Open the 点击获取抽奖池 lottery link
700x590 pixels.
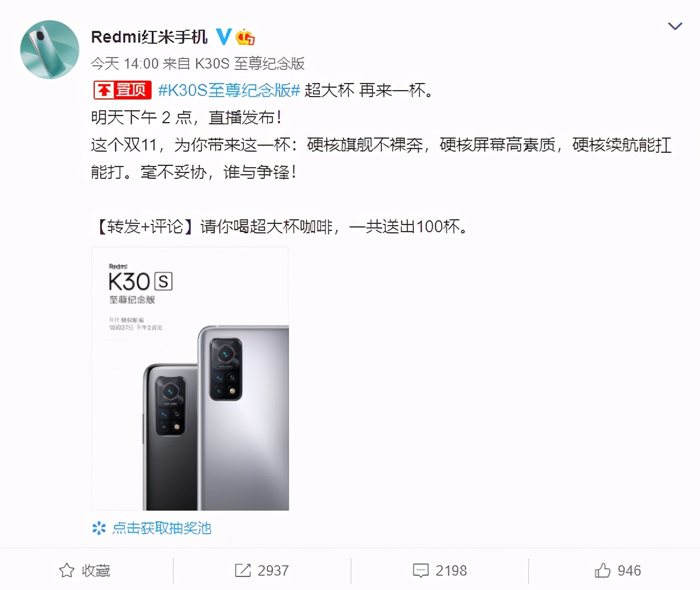pos(162,528)
